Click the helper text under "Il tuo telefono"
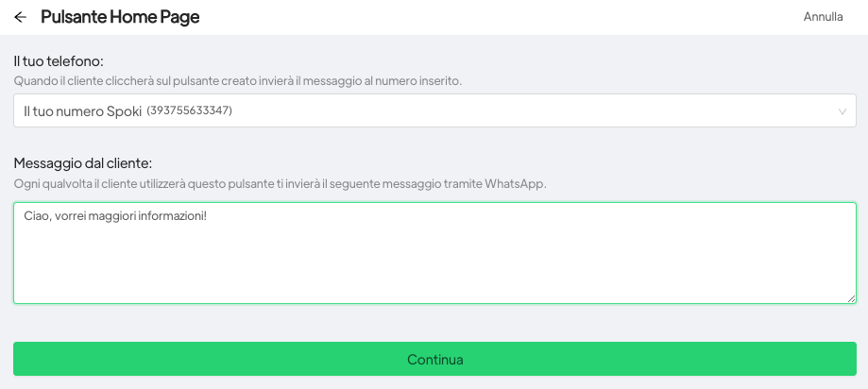 point(238,81)
